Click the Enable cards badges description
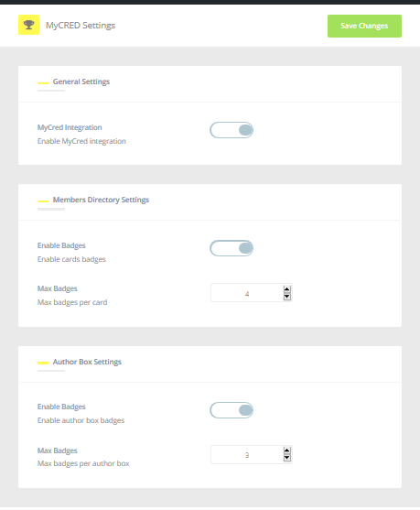This screenshot has height=510, width=420. (71, 259)
